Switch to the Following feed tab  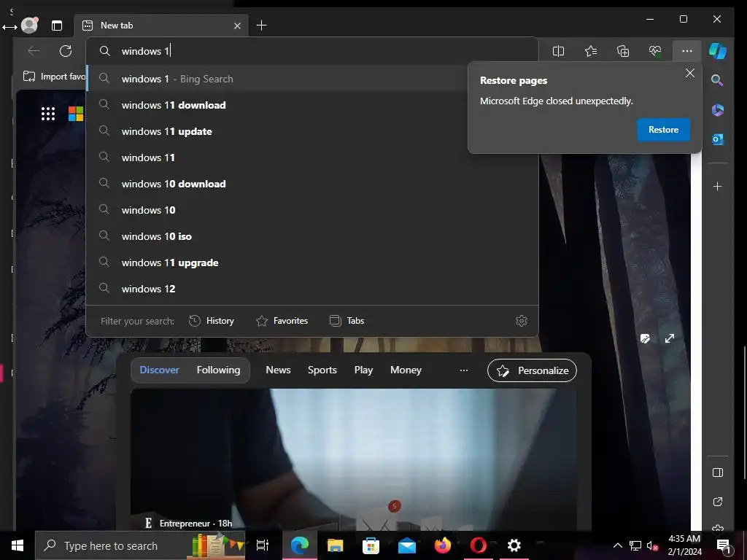[218, 370]
